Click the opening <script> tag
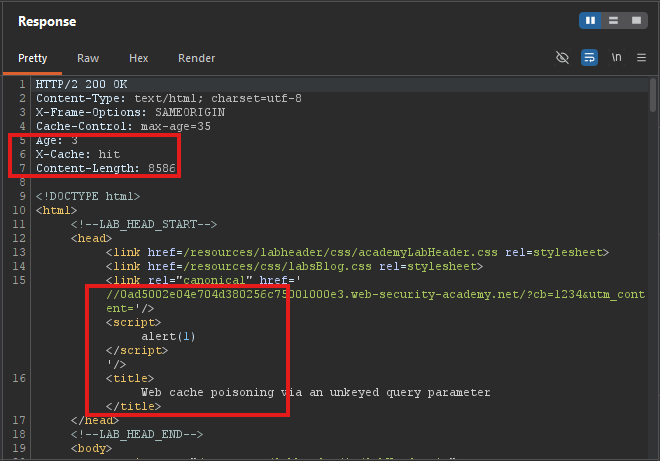660x461 pixels. click(x=133, y=322)
